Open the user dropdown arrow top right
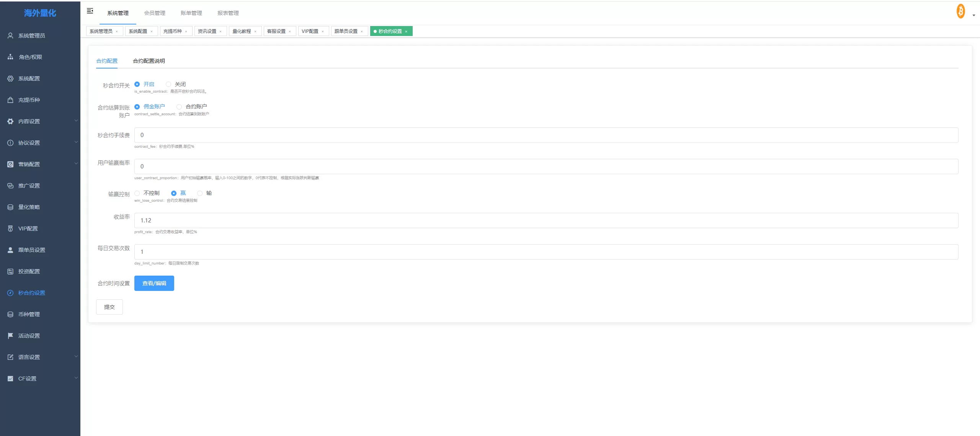The image size is (980, 436). click(974, 15)
